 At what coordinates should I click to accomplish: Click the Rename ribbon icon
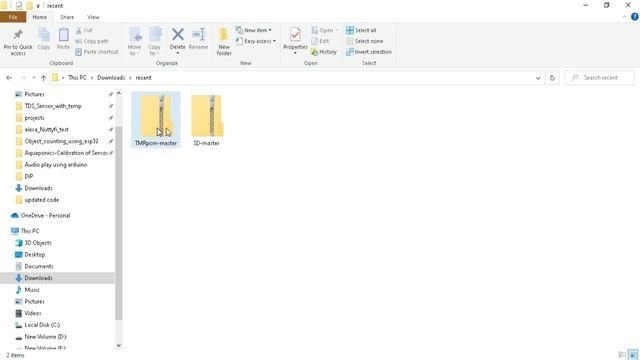point(198,39)
